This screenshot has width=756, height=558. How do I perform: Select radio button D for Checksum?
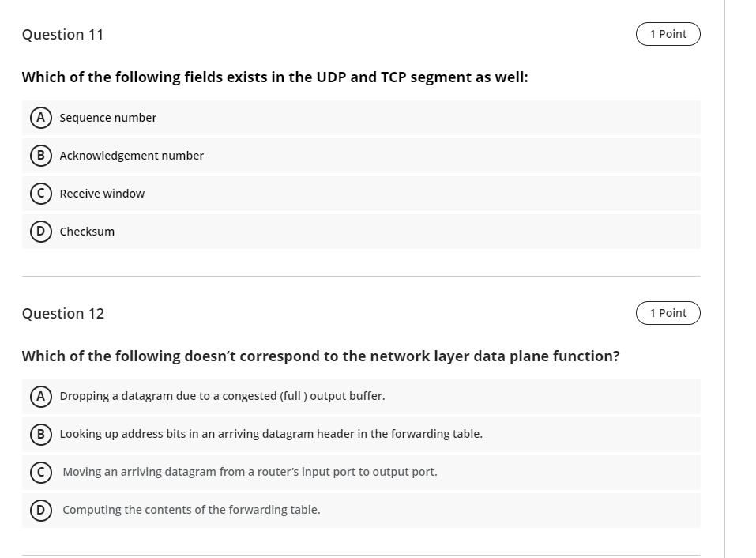(x=40, y=231)
